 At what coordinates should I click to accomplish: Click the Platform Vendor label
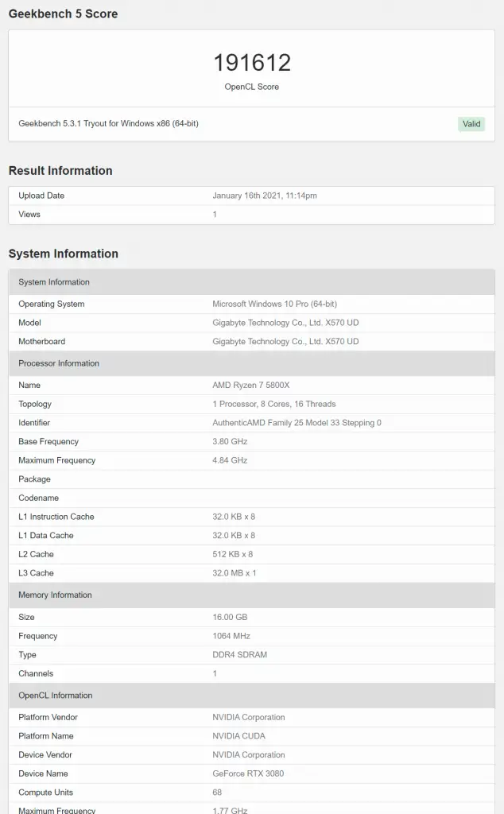(x=48, y=718)
